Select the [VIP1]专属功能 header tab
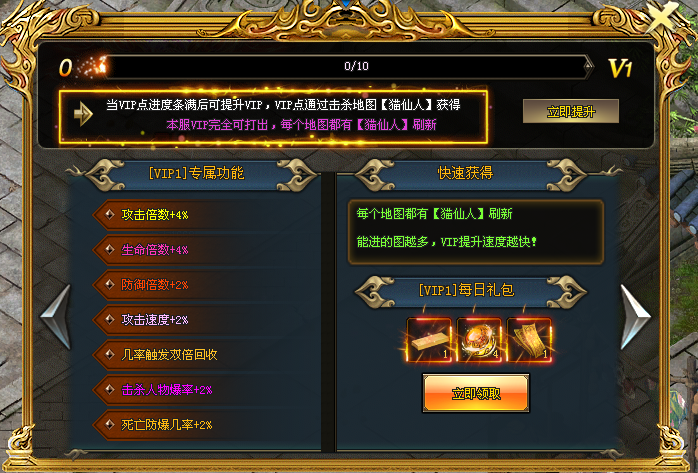Screen dimensions: 698x473 click(x=196, y=173)
